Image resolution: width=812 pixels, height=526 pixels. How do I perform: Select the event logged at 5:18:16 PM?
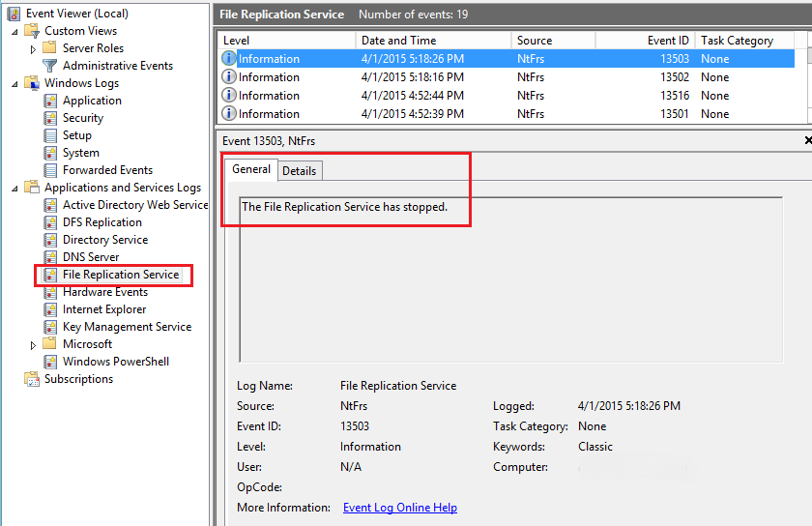(x=507, y=77)
